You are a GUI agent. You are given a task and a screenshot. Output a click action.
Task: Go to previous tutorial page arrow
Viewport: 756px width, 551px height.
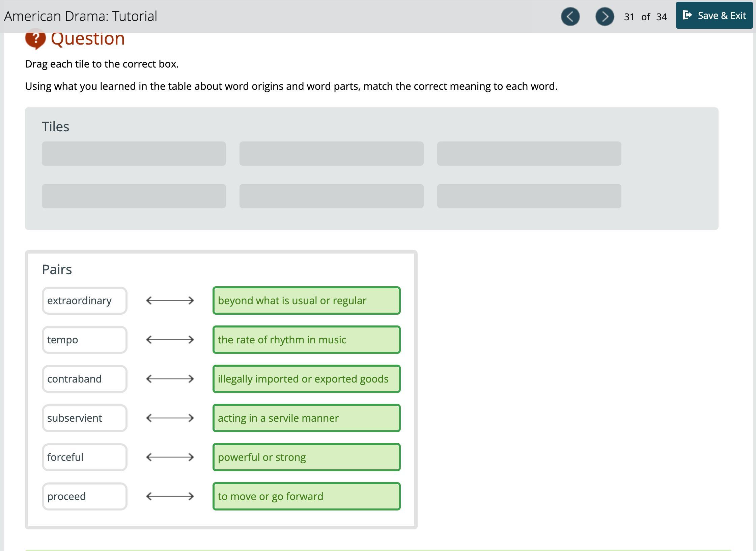pos(570,17)
